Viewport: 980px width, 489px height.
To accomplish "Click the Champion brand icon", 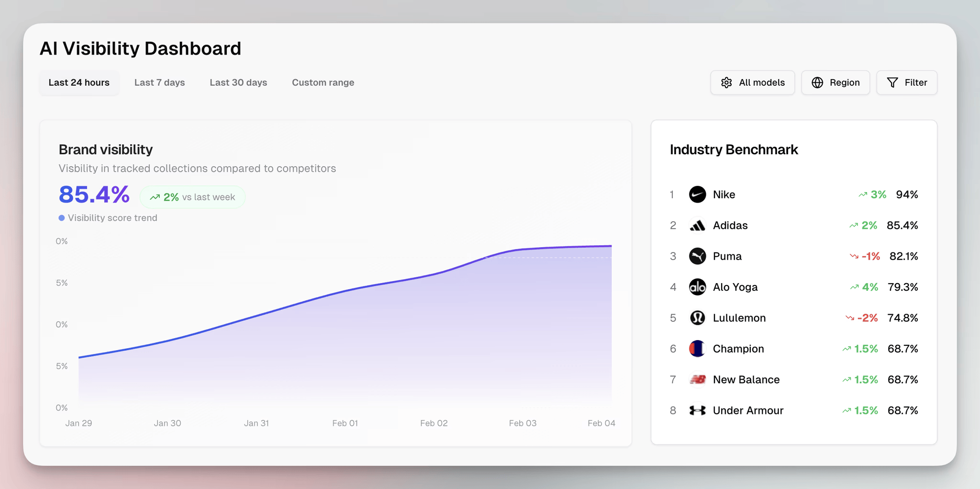I will tap(698, 349).
